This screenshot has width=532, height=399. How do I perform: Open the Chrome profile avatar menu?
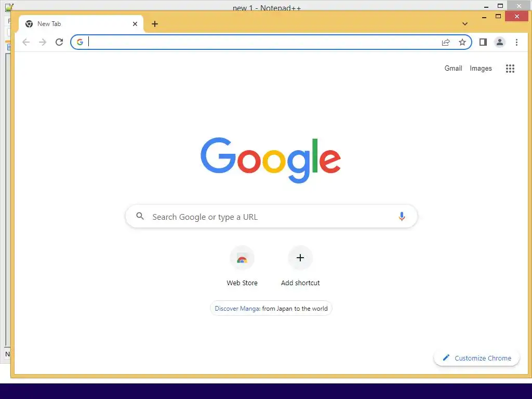tap(500, 42)
